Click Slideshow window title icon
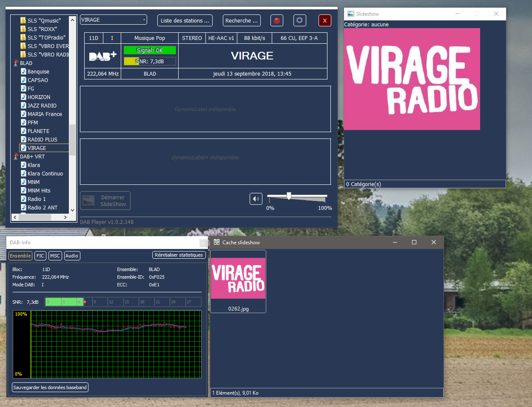The height and width of the screenshot is (407, 532). pyautogui.click(x=351, y=14)
